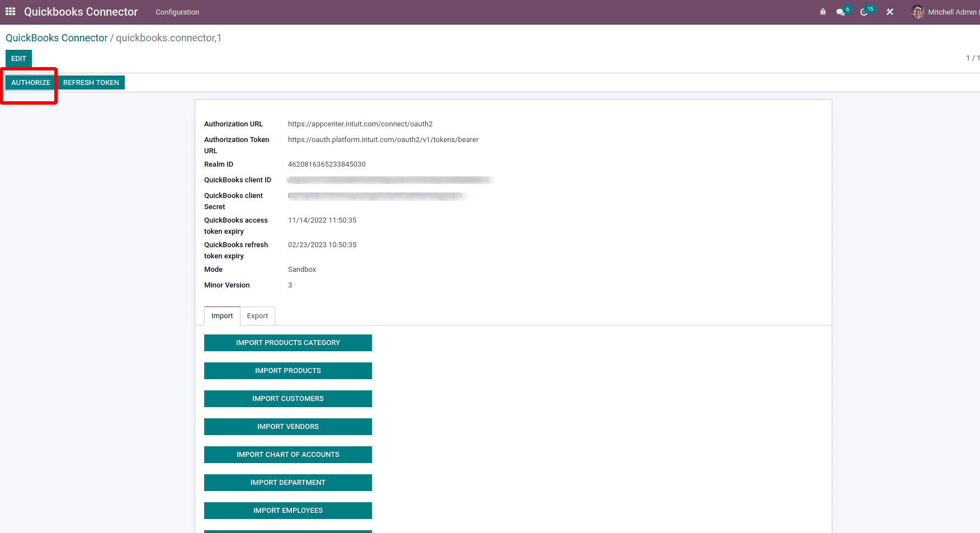This screenshot has height=533, width=980.
Task: Click IMPORT CHART OF ACCOUNTS button
Action: click(x=288, y=455)
